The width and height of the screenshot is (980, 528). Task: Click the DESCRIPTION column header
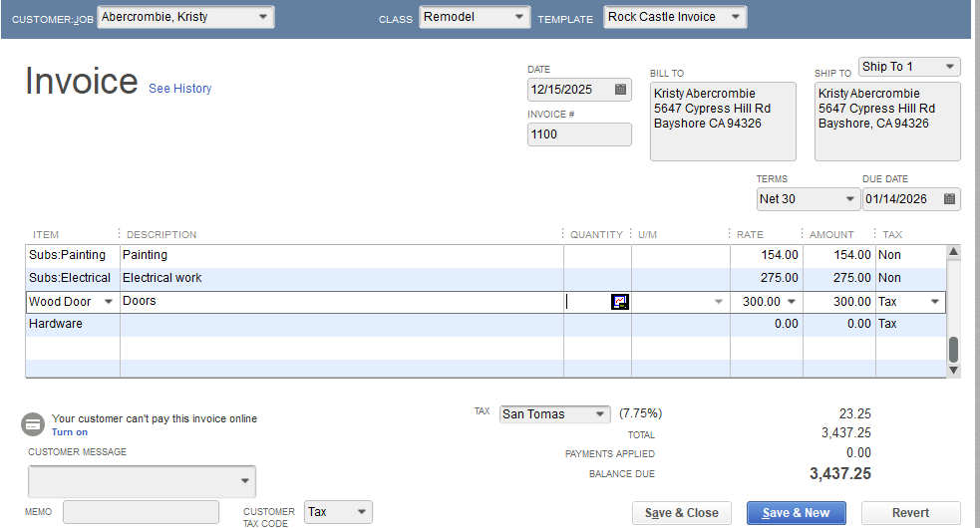coord(162,235)
